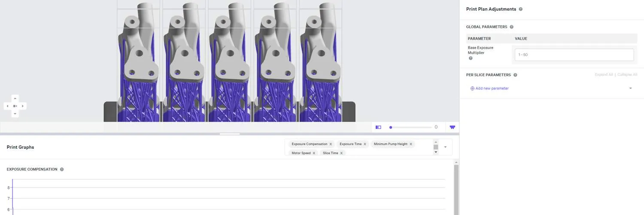Rotate the 3D view down
644x215 pixels.
(15, 114)
